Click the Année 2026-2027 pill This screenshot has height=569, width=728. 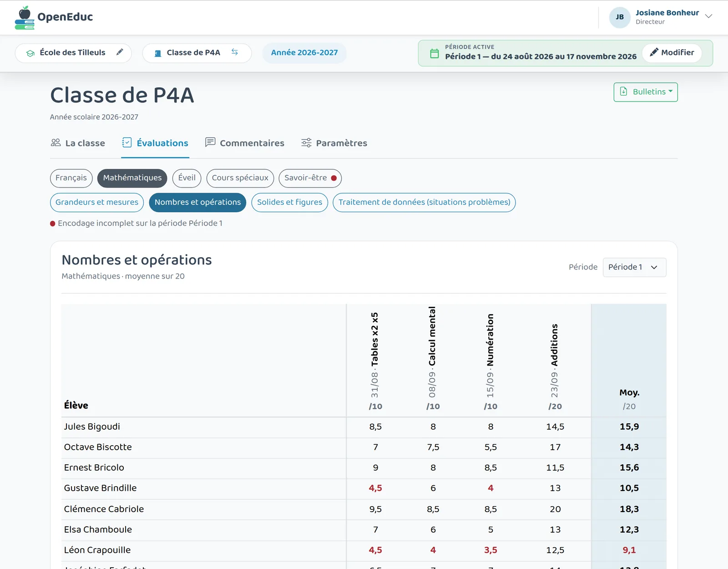pyautogui.click(x=304, y=53)
